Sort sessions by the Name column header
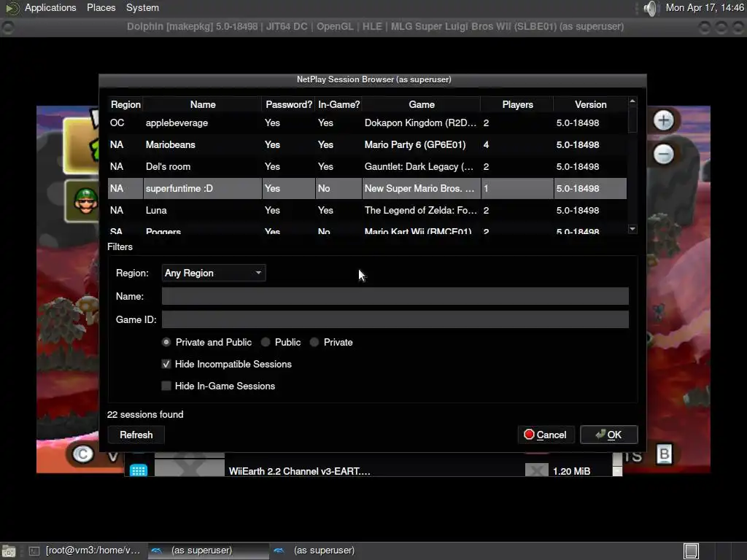The width and height of the screenshot is (747, 560). (x=203, y=104)
